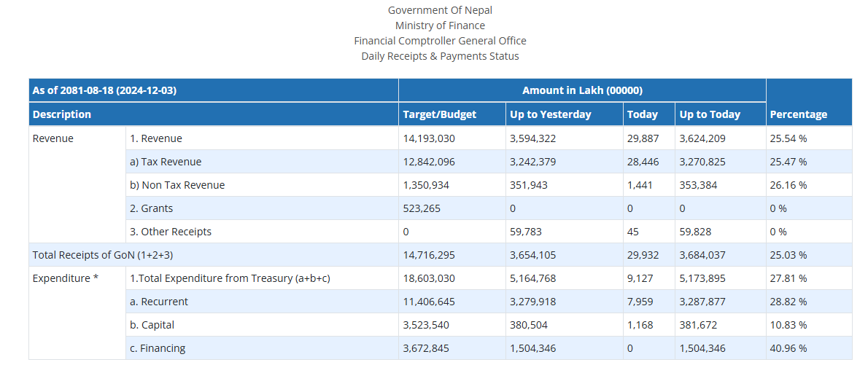Click Total Receipts of GoN row

pos(440,255)
